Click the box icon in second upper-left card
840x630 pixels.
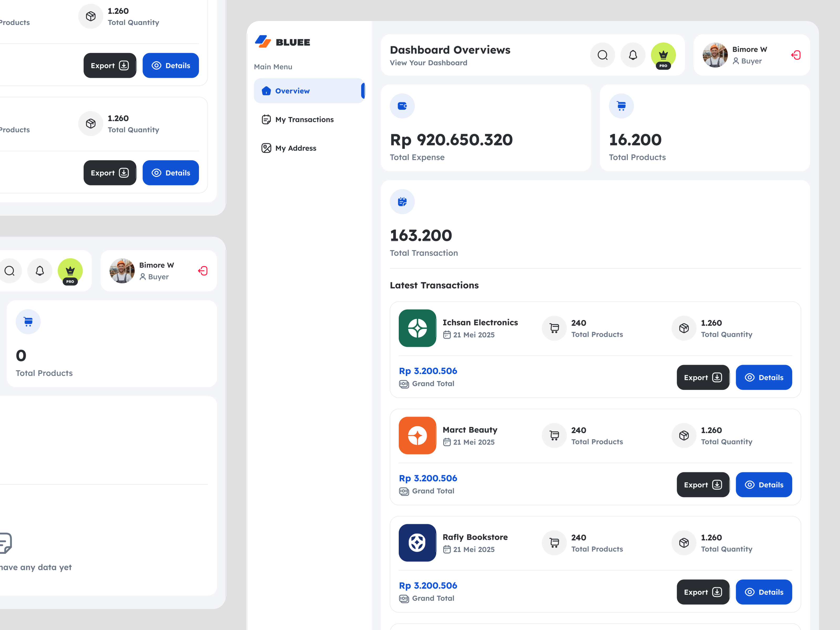tap(91, 123)
